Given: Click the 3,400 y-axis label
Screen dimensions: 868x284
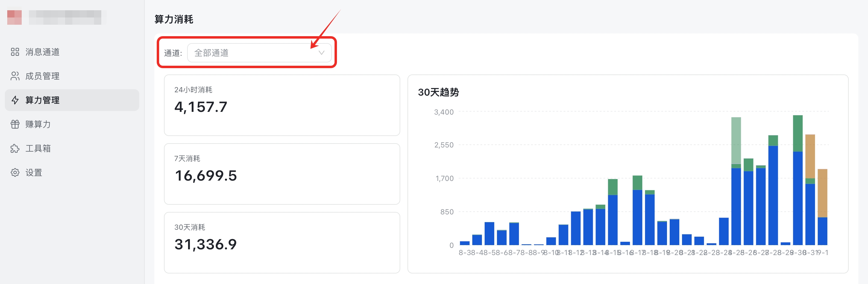Looking at the screenshot, I should click(x=444, y=112).
